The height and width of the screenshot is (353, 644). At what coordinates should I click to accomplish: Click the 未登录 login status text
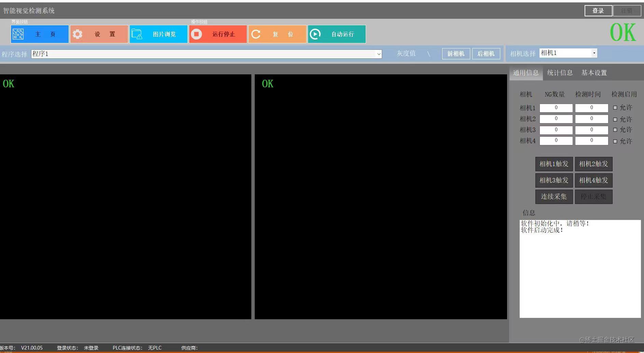(91, 348)
